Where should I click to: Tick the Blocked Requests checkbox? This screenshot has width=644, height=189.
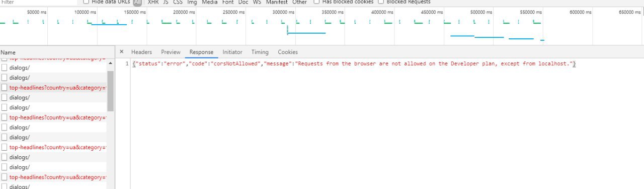coord(381,2)
